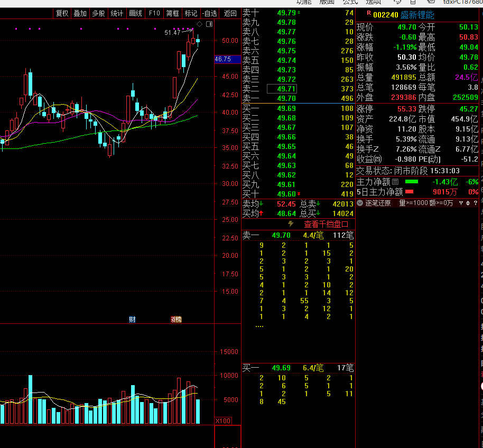Open the question mark help icon
483x448 pixels.
476,203
